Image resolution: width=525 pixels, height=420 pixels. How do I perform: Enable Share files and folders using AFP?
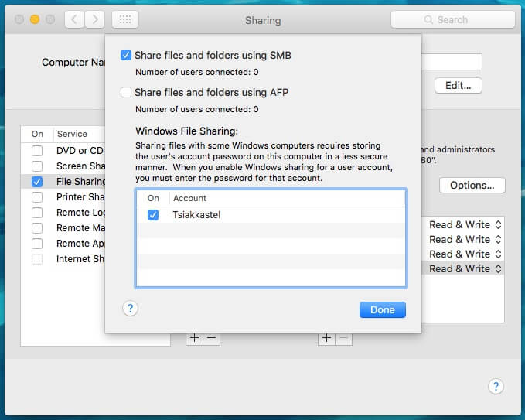[126, 92]
